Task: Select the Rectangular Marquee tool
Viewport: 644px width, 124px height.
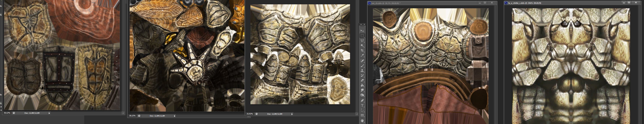Action: (362, 36)
